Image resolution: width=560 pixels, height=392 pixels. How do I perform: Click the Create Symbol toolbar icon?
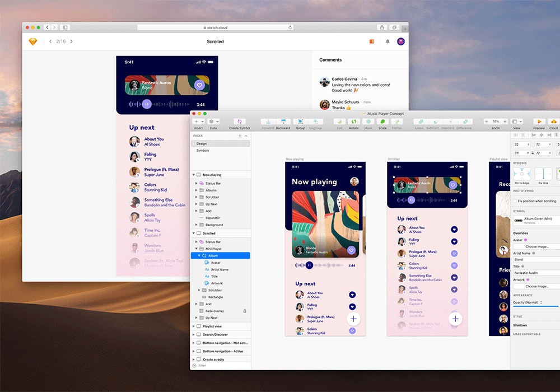pos(240,122)
